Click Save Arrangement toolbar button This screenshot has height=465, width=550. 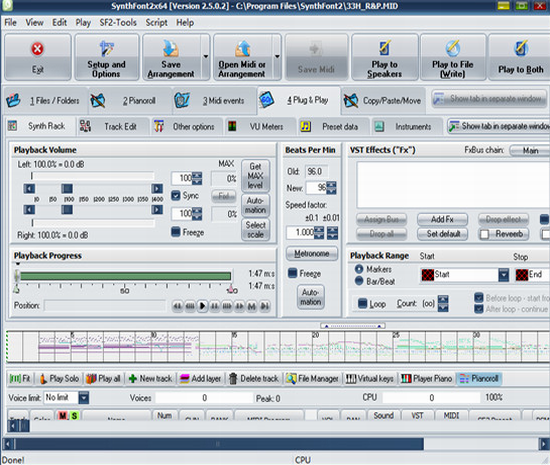(171, 57)
